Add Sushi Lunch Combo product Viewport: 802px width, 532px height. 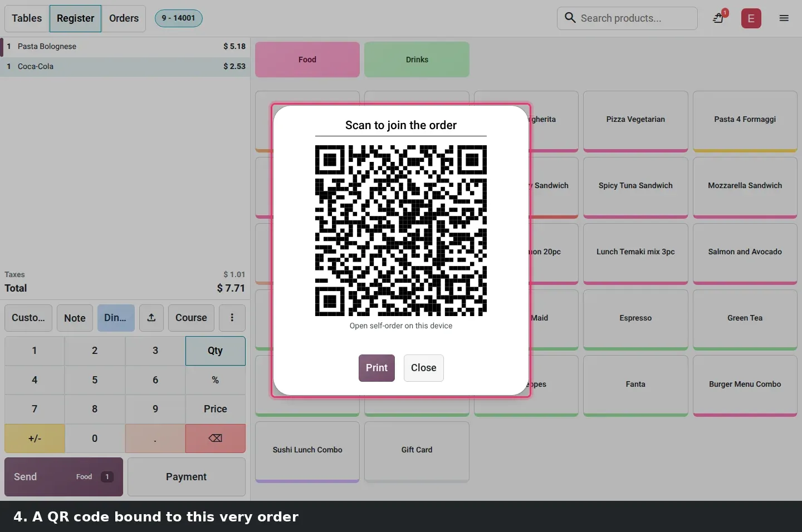pyautogui.click(x=307, y=452)
